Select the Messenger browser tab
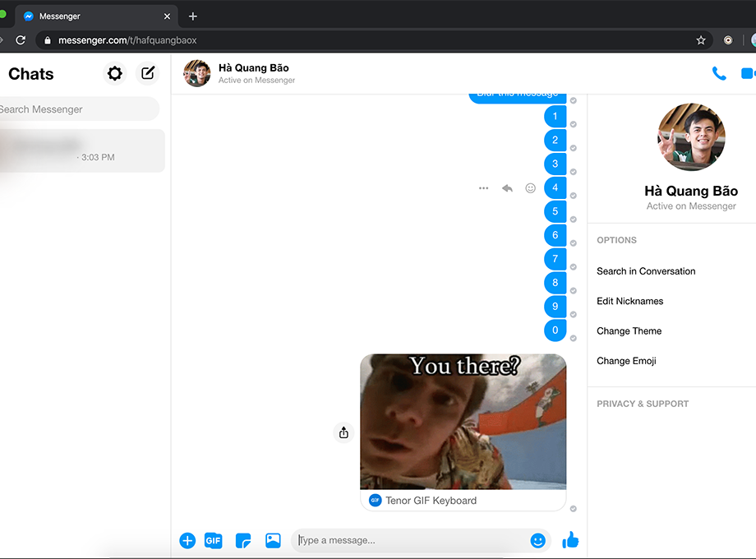Image resolution: width=756 pixels, height=559 pixels. coord(96,16)
